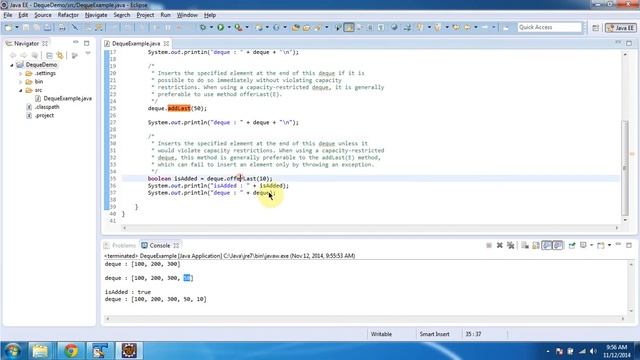Screen dimensions: 640x360
Task: Click the console Terminate (stop) icon
Action: (489, 245)
